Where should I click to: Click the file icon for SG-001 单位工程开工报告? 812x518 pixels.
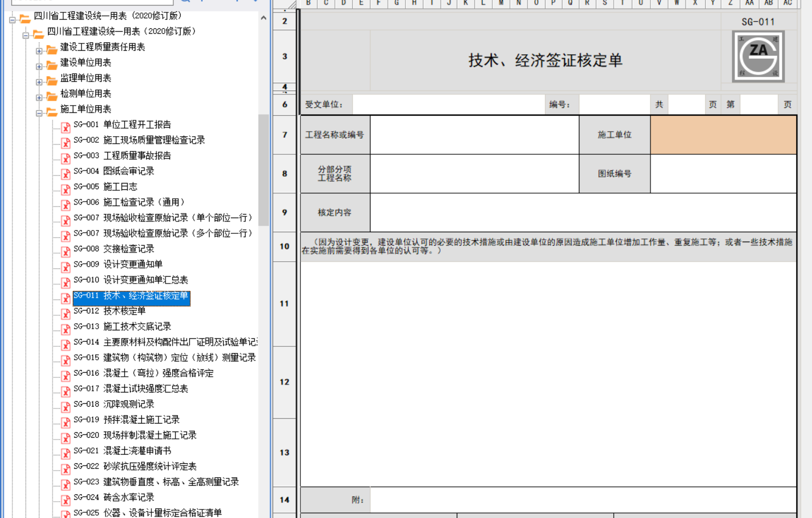tap(66, 127)
